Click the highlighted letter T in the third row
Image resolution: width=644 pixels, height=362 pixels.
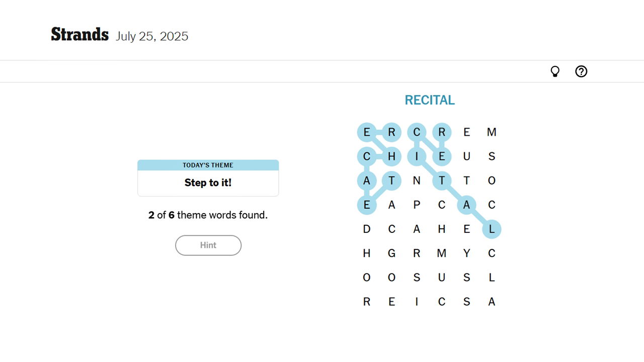(x=442, y=180)
